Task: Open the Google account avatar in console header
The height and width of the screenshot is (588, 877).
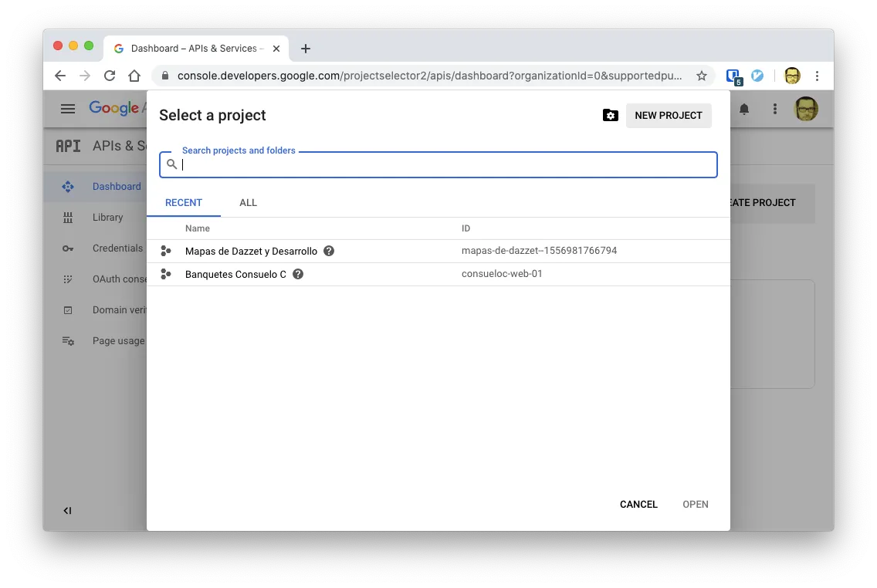Action: (x=806, y=109)
